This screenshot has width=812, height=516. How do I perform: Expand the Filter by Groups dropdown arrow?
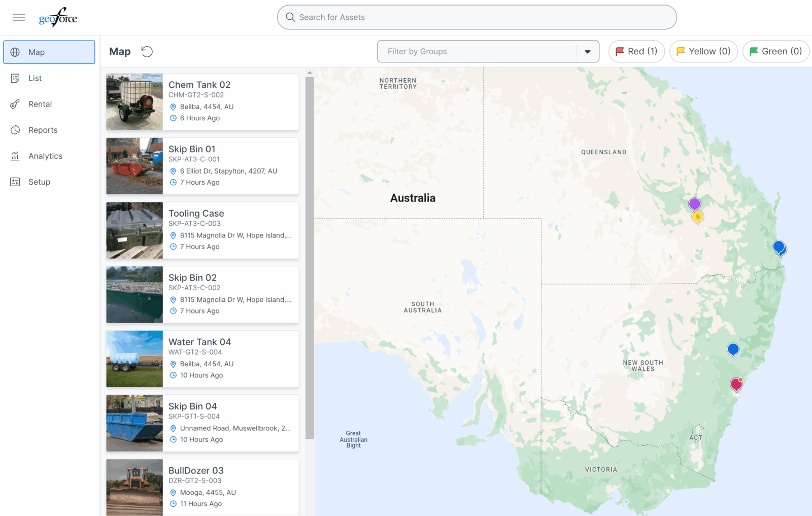[588, 52]
